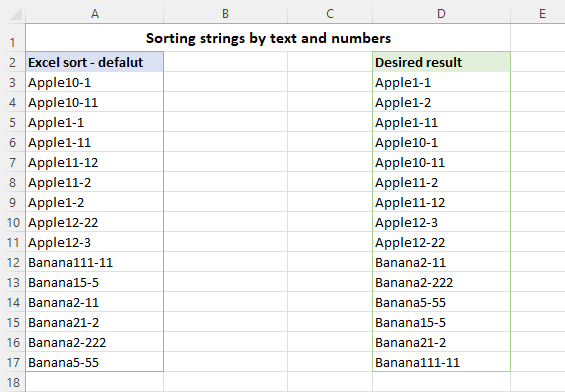
Task: Select column C header
Action: coord(330,14)
